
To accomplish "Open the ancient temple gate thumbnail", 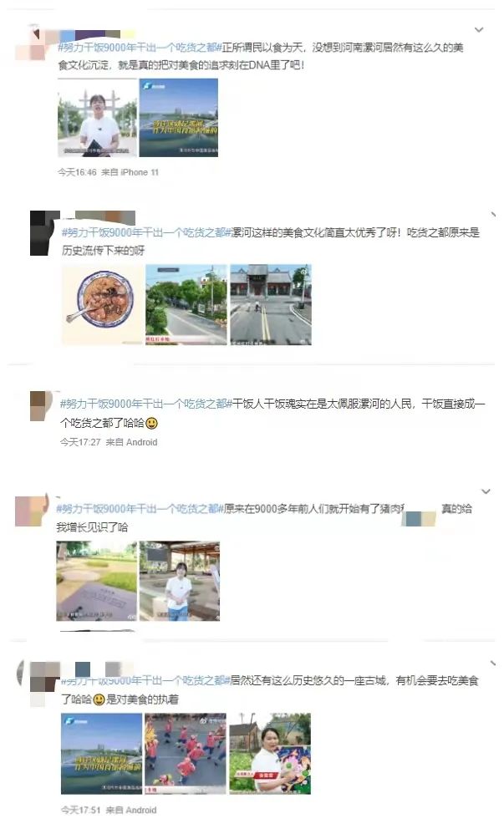I will (x=271, y=305).
